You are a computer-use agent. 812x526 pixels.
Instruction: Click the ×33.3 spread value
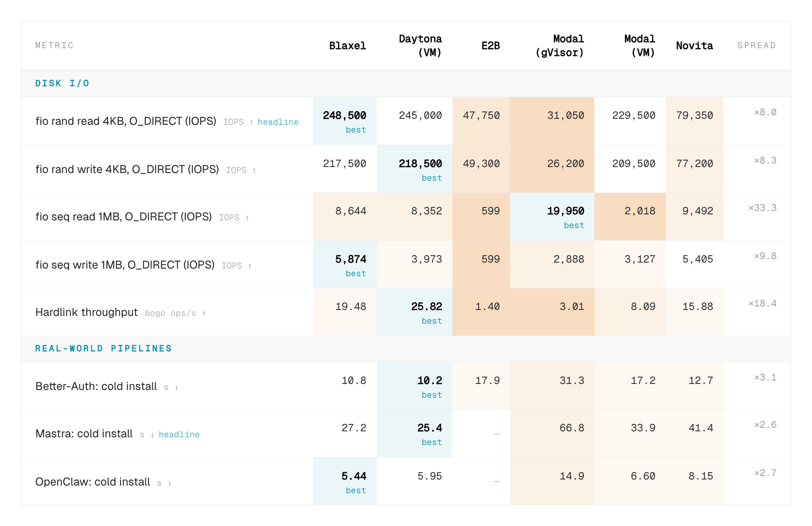pos(763,208)
